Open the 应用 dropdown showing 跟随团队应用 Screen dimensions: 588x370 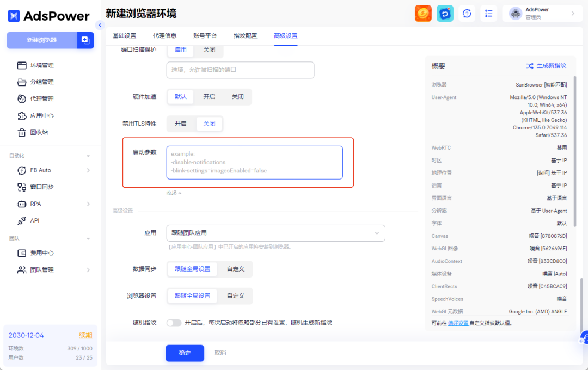coord(275,232)
